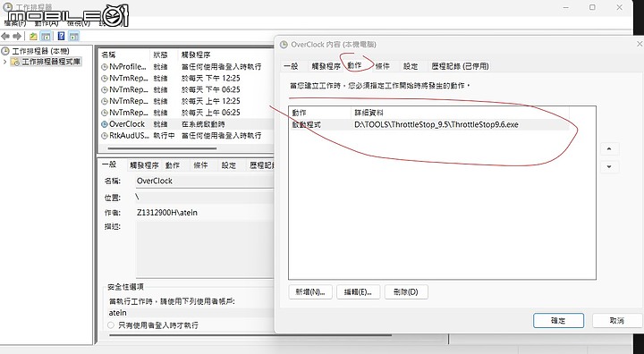Click the Back arrow in Task Scheduler toolbar

point(5,37)
